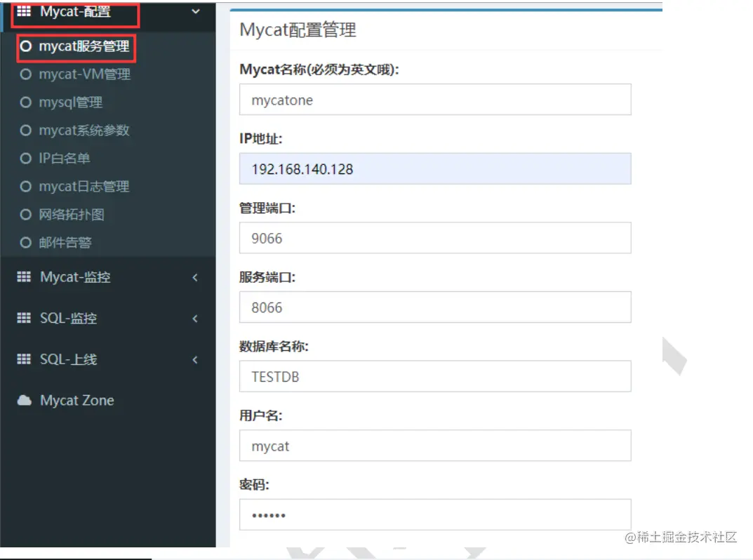Click circle icon next to mycat日志管理
Image resolution: width=753 pixels, height=560 pixels.
coord(26,187)
